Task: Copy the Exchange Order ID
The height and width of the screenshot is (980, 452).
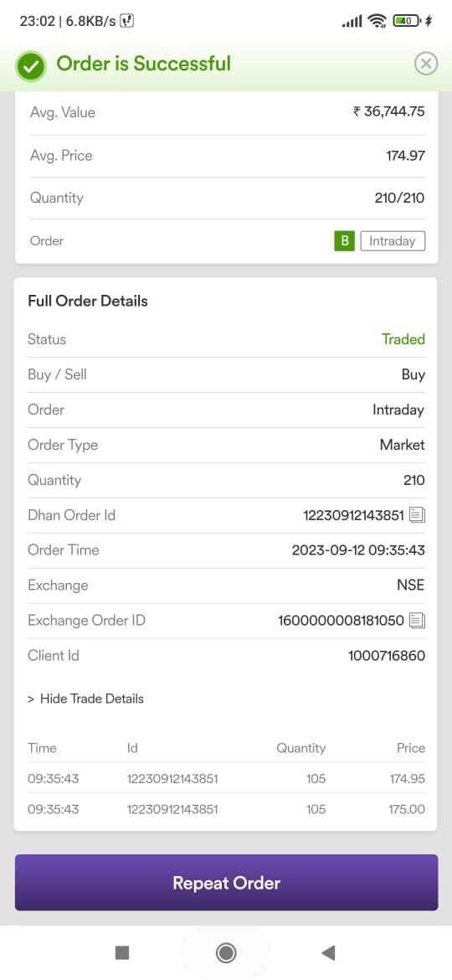Action: 417,621
